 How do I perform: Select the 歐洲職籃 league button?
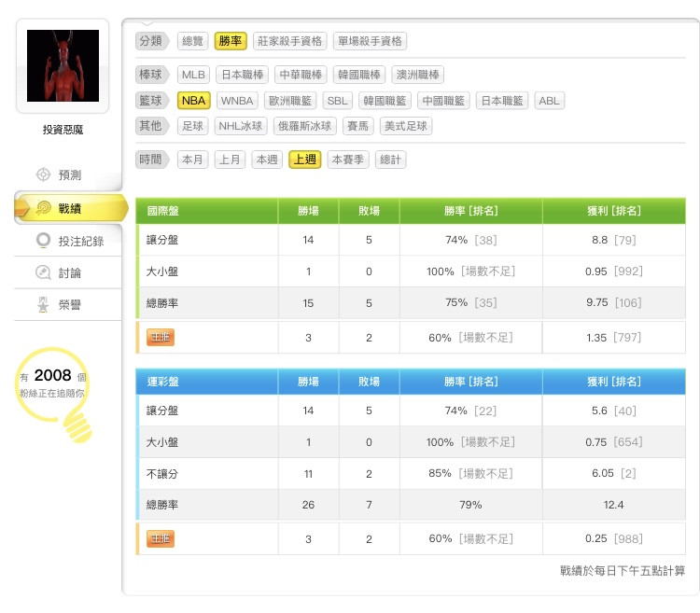(x=290, y=101)
